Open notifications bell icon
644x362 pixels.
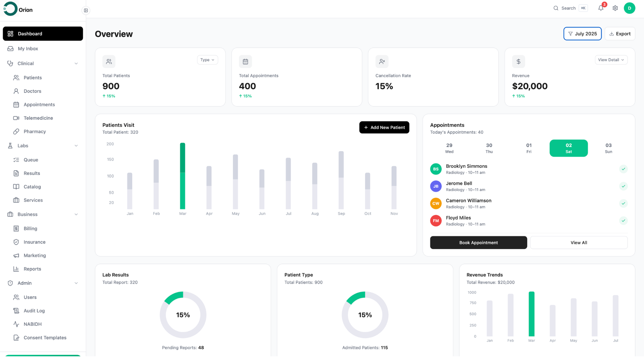click(601, 8)
